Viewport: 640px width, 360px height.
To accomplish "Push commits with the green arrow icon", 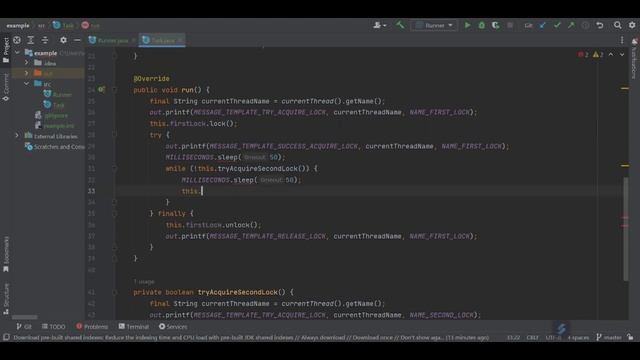I will 571,25.
